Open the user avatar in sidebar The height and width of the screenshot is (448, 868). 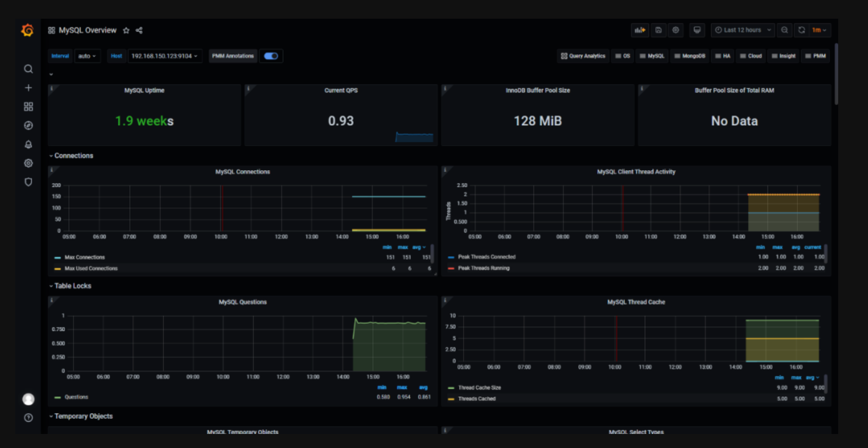(x=28, y=399)
